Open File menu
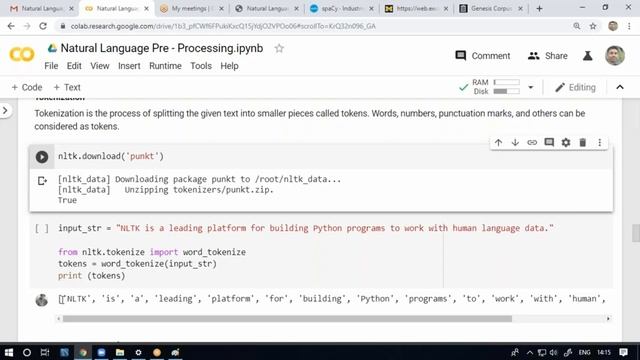The image size is (640, 360). tap(51, 66)
